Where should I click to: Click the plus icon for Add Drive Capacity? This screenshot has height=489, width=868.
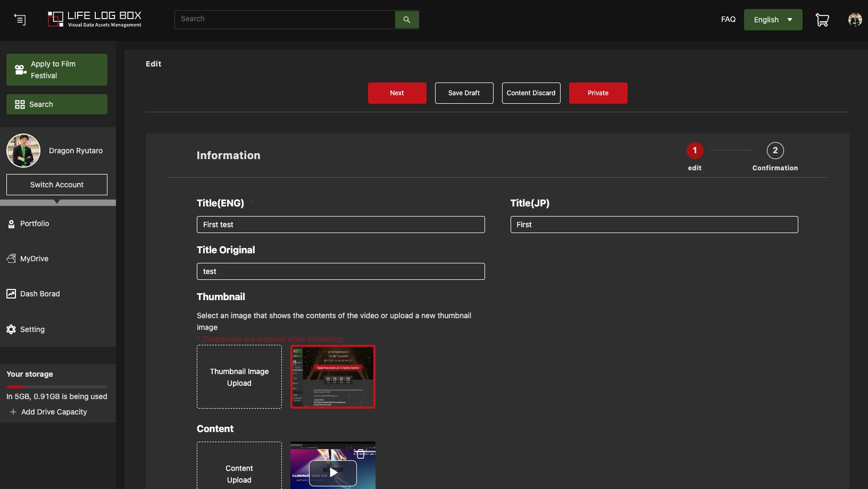(13, 412)
